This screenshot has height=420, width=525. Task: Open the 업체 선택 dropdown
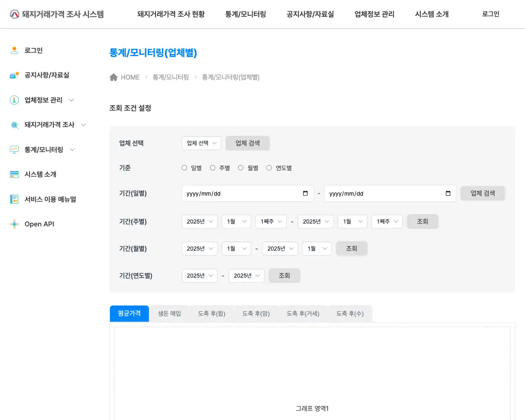point(201,143)
